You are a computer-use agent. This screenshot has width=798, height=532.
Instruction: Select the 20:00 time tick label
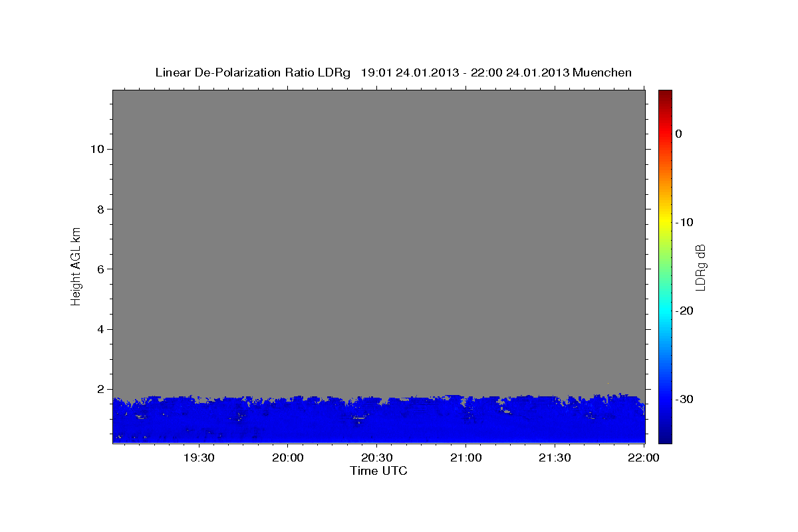point(288,458)
